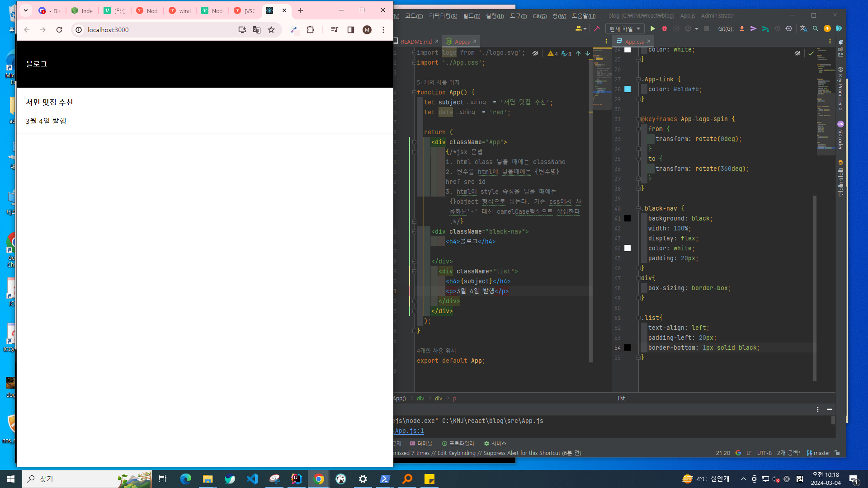The height and width of the screenshot is (488, 868).
Task: Open Visual Studio Code from taskbar
Action: (x=252, y=479)
